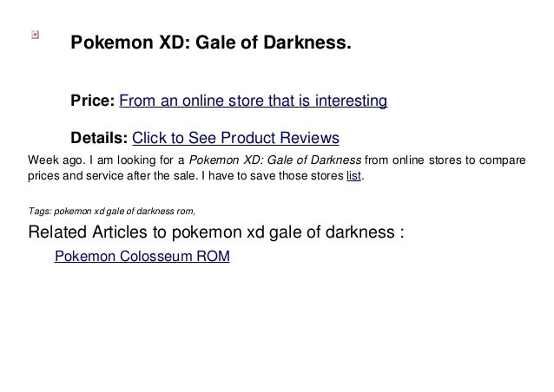Click the phrase 'prices and service after the sale'
Screen dimensions: 554x392
[111, 176]
